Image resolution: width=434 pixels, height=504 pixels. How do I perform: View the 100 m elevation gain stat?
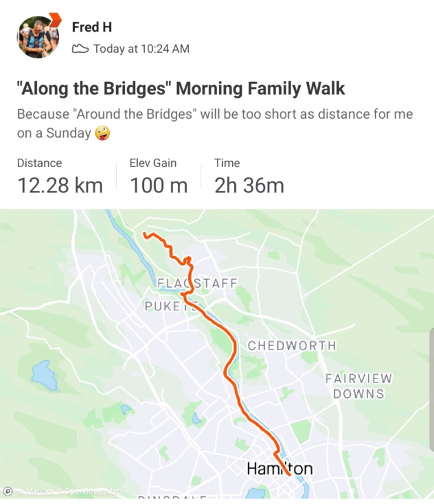click(x=159, y=185)
